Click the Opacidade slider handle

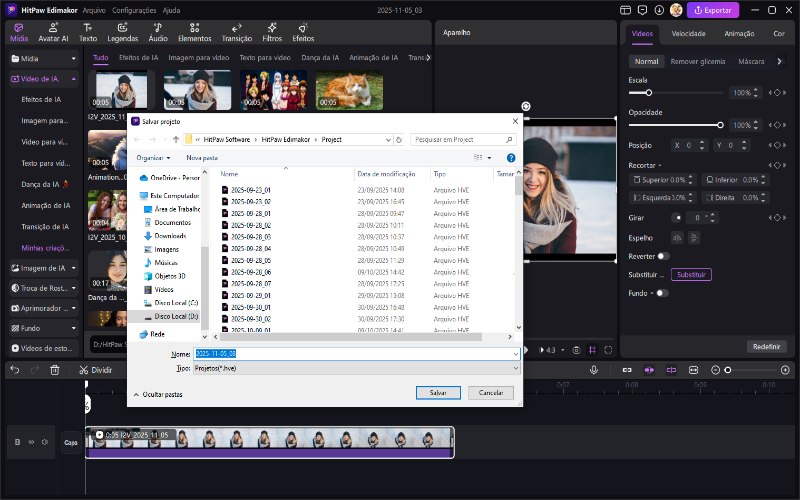[x=720, y=125]
